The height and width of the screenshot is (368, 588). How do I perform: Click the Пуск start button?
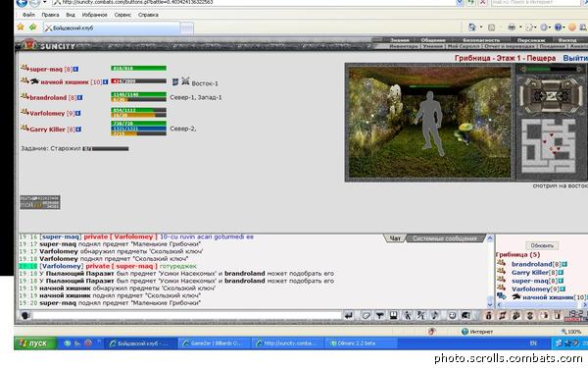[35, 343]
